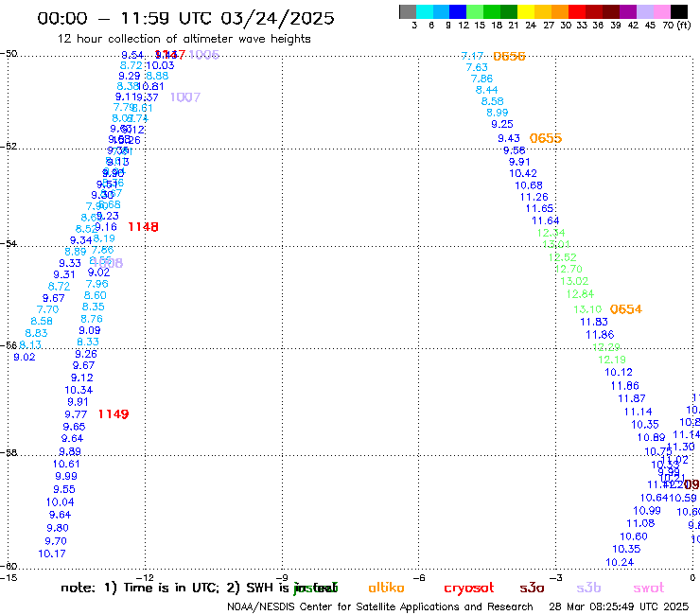Screen dimensions: 700x615
Task: Select the 12.19 wave height reading
Action: tap(612, 360)
